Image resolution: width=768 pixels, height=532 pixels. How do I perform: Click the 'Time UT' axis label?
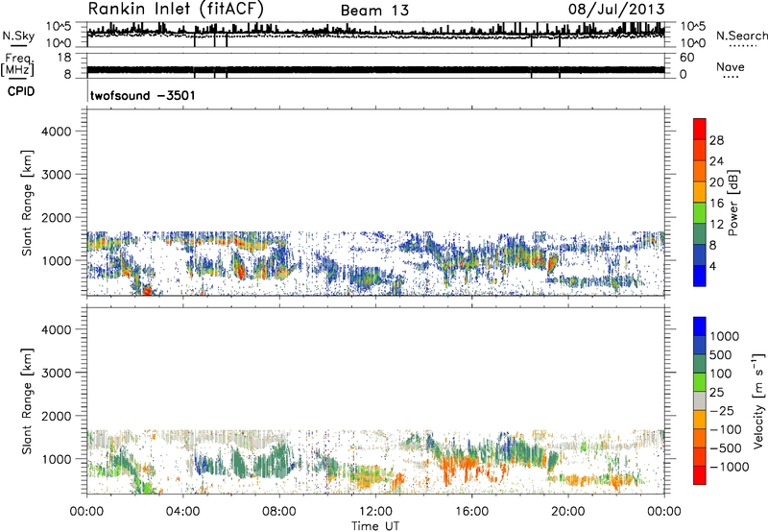(x=375, y=526)
